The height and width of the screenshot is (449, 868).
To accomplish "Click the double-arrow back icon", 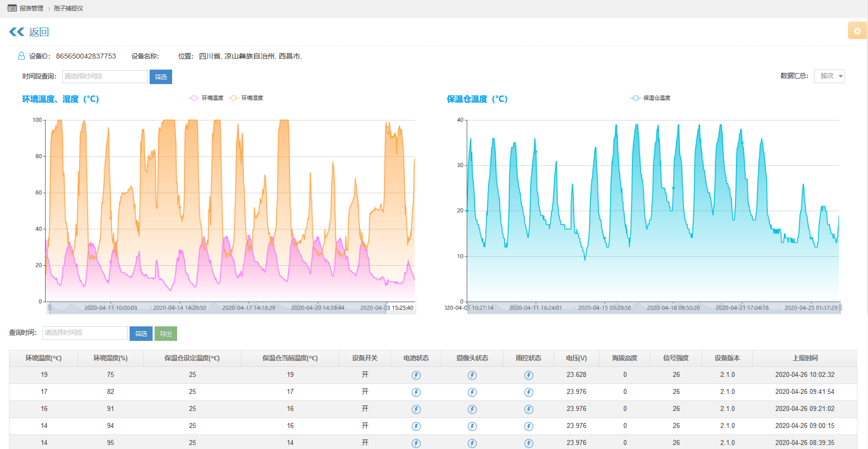I will click(x=17, y=32).
